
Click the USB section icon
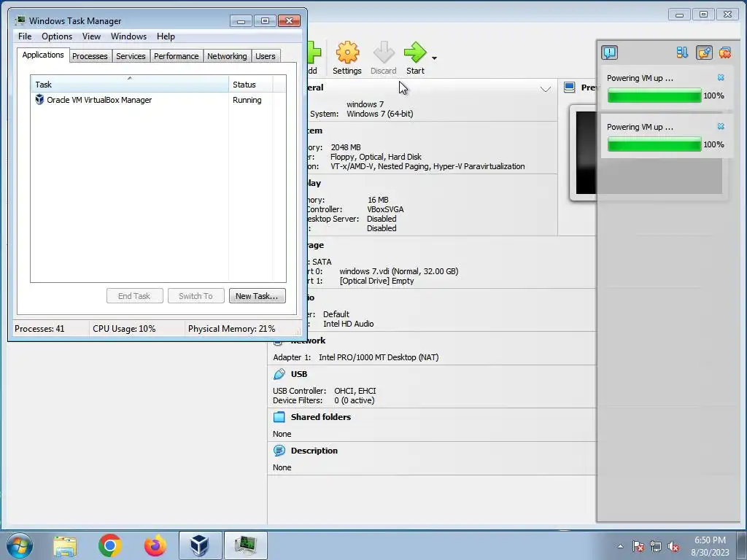pyautogui.click(x=279, y=374)
